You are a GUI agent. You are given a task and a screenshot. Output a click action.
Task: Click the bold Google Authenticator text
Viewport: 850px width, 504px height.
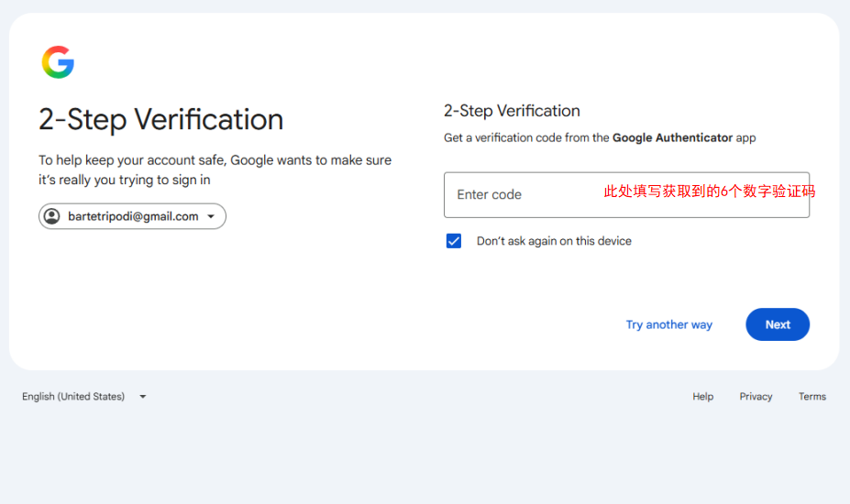click(x=672, y=137)
